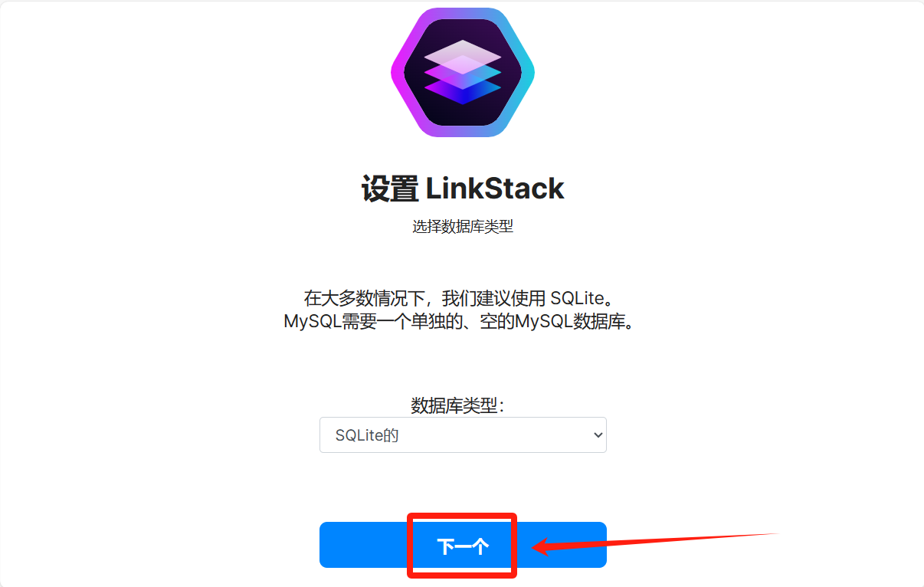Click the 选择数据库类型 subtitle
The image size is (924, 587).
(463, 227)
